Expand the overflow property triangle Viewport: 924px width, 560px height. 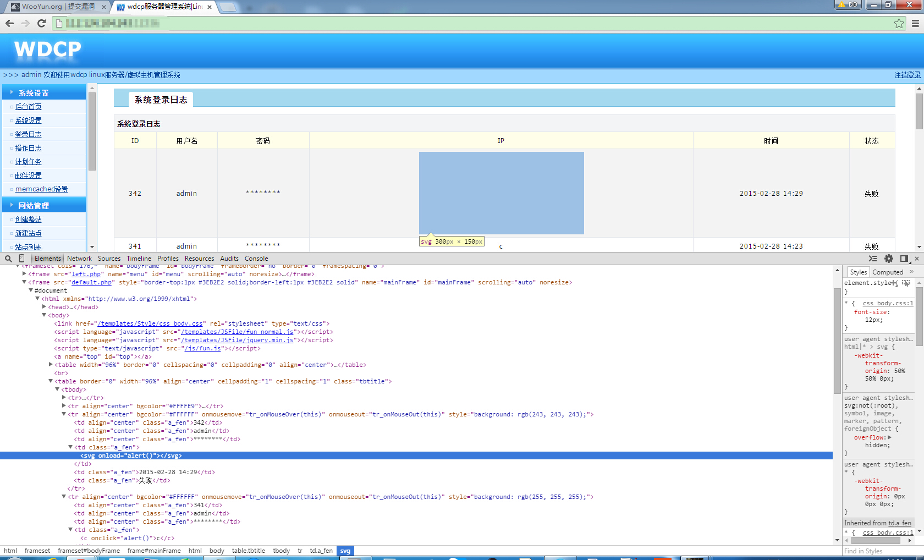889,437
